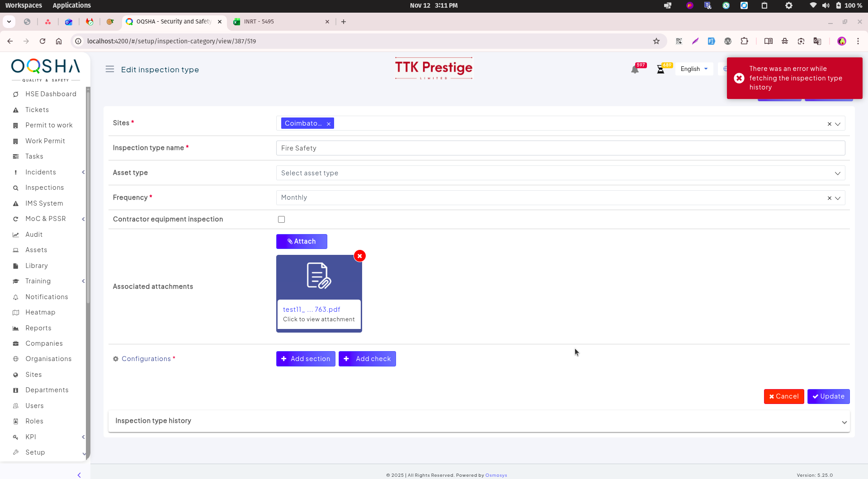The width and height of the screenshot is (868, 479).
Task: Click the hourglass pending tasks icon
Action: [660, 70]
